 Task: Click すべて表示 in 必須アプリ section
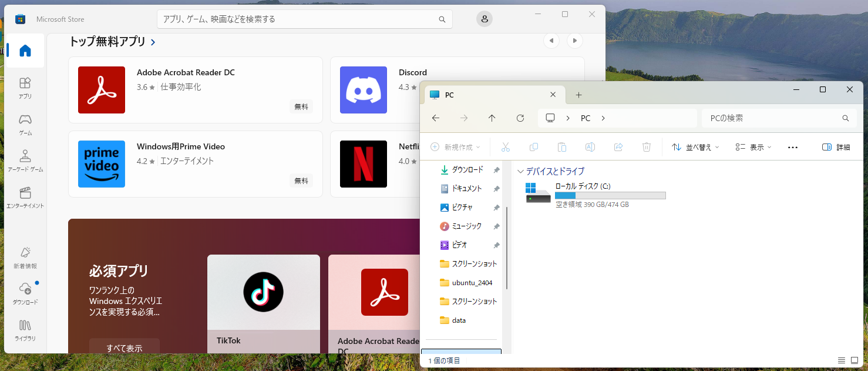point(125,347)
